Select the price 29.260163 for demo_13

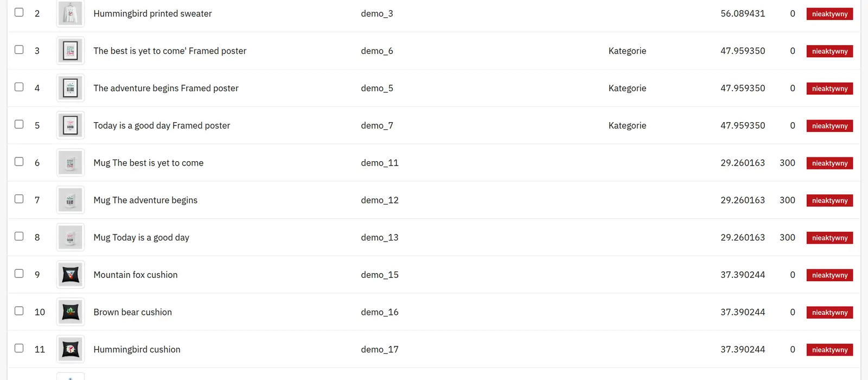click(743, 237)
